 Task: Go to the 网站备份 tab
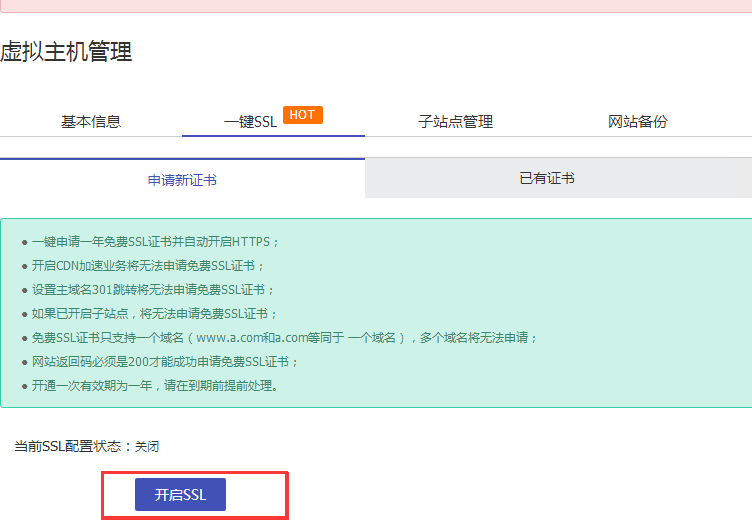coord(637,122)
